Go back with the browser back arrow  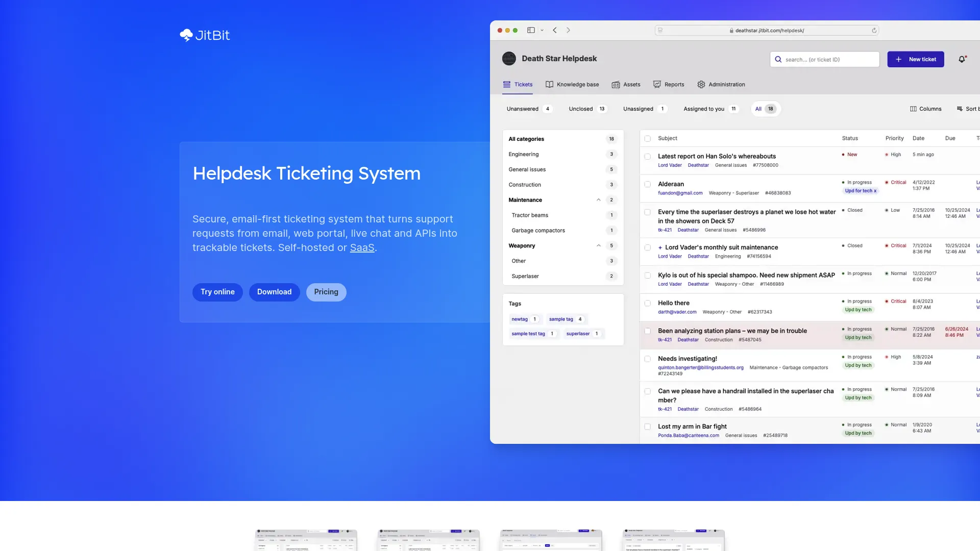point(555,30)
